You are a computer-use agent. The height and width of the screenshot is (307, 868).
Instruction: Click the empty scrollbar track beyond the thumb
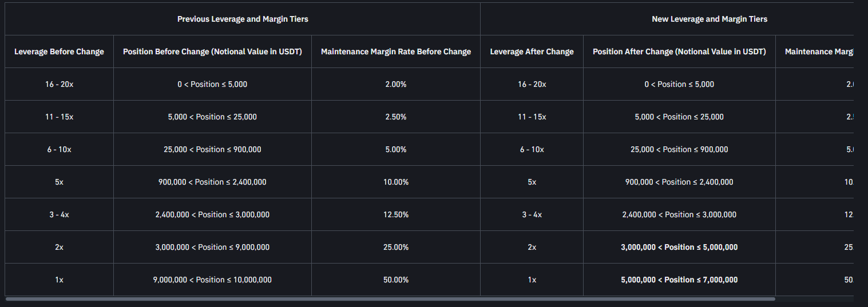[x=814, y=298]
